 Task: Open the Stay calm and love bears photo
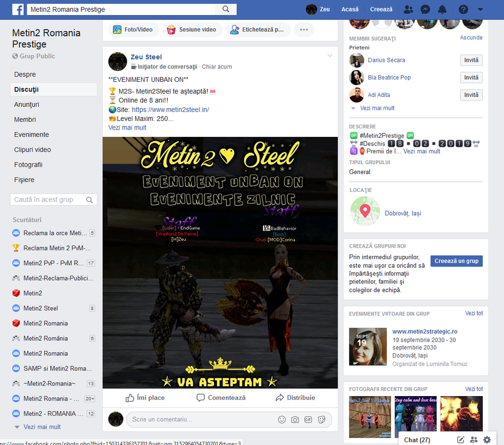(416, 417)
